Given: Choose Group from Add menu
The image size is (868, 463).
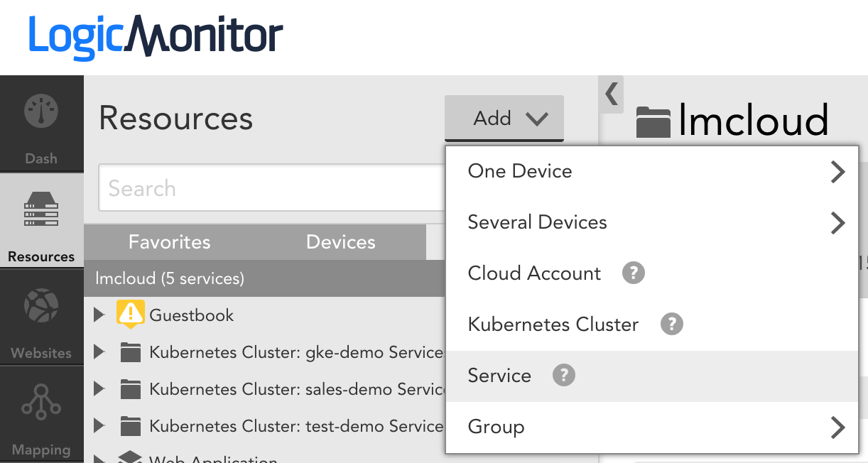Looking at the screenshot, I should [651, 427].
